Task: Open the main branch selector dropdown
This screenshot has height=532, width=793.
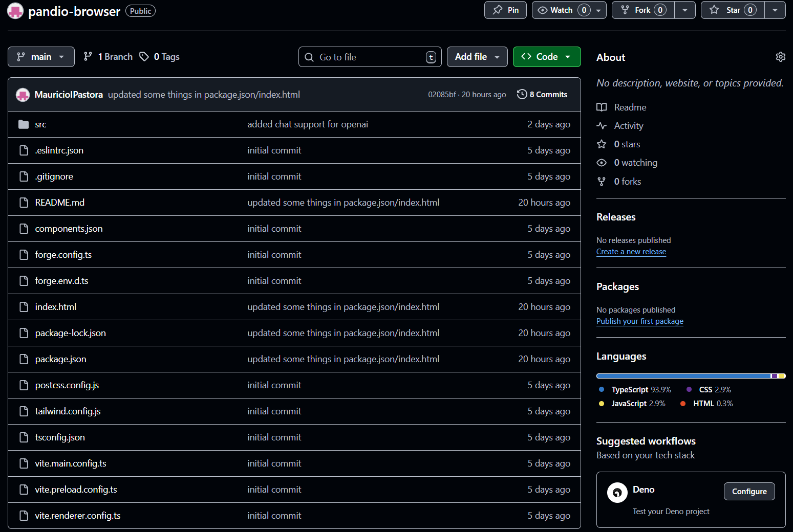Action: pyautogui.click(x=41, y=57)
